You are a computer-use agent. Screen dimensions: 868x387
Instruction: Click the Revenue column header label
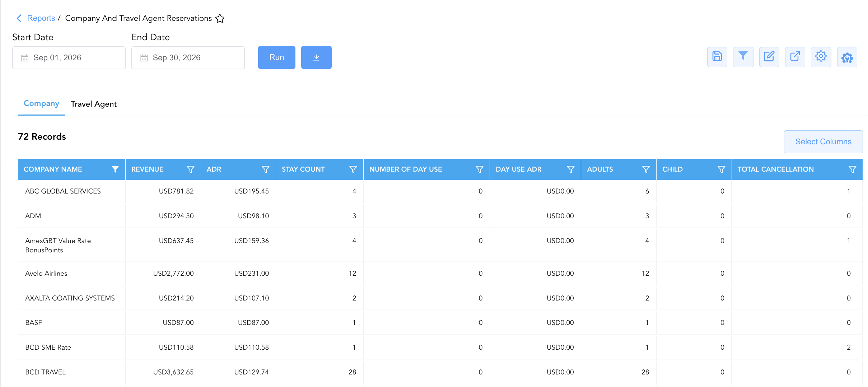(147, 169)
